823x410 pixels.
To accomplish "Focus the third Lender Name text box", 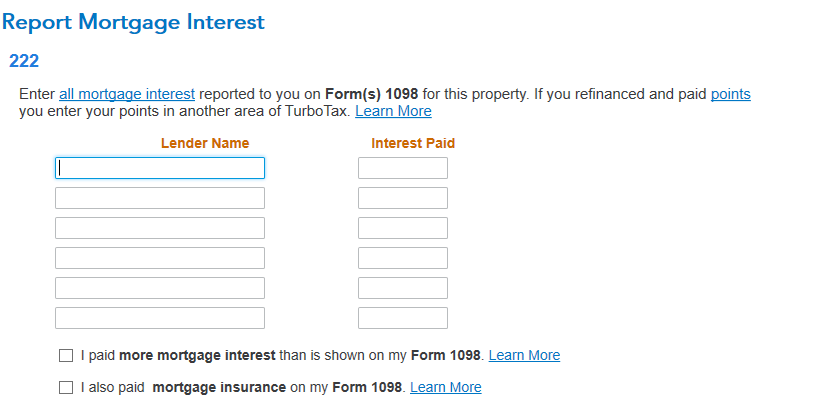I will [160, 228].
